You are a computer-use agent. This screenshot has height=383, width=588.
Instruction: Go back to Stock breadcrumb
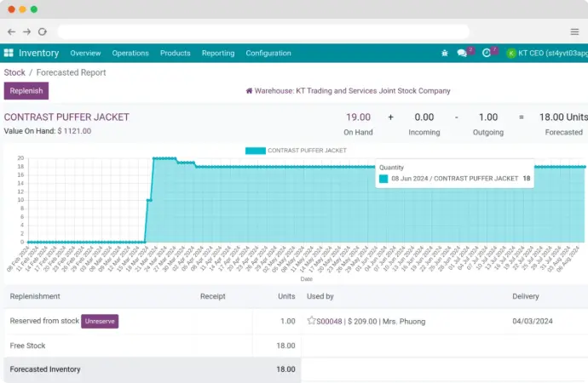(14, 72)
